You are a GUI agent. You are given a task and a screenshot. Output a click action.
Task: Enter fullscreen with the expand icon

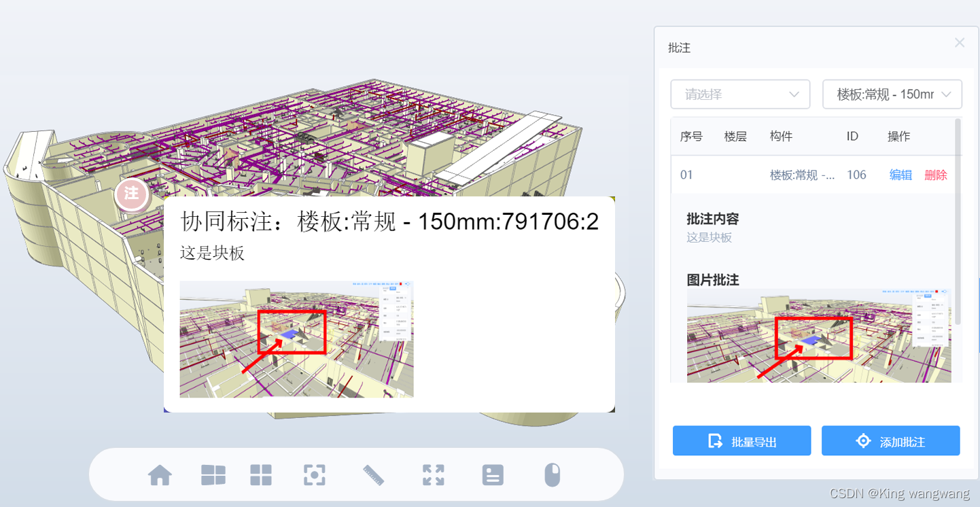433,475
